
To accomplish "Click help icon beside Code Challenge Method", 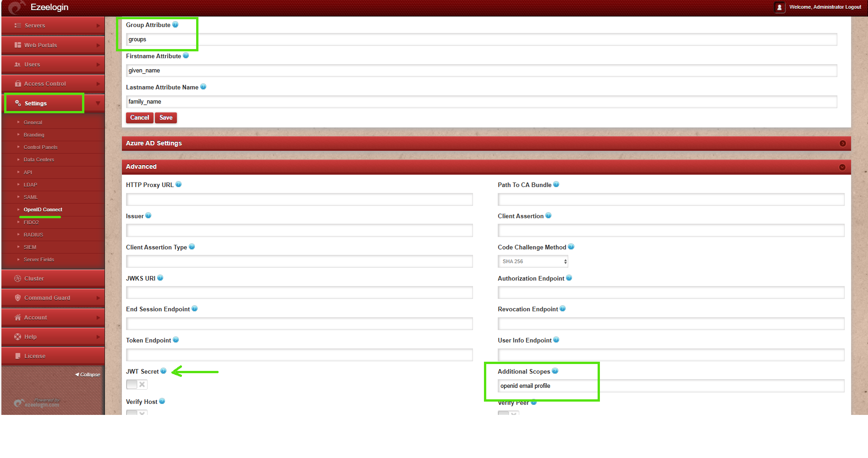I will click(571, 247).
